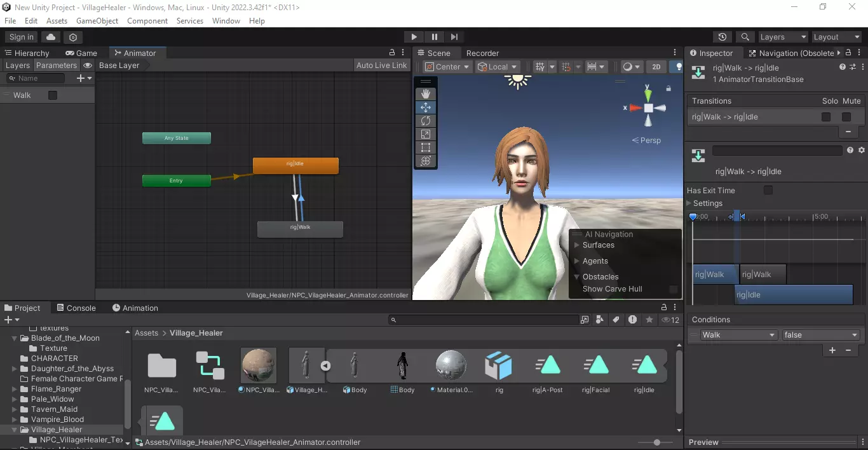Add a condition with the plus button
Screen dimensions: 868x450
click(x=832, y=350)
